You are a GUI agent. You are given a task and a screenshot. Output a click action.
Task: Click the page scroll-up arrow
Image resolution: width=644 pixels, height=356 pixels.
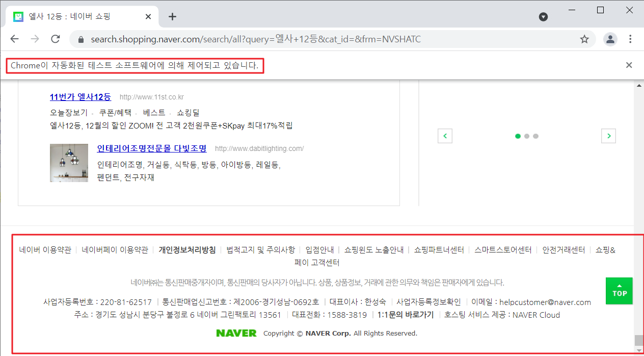tap(639, 85)
